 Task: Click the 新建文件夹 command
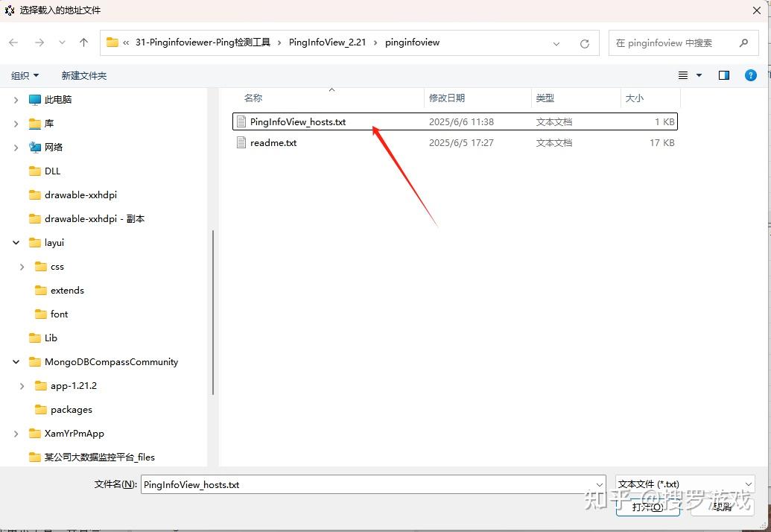84,75
